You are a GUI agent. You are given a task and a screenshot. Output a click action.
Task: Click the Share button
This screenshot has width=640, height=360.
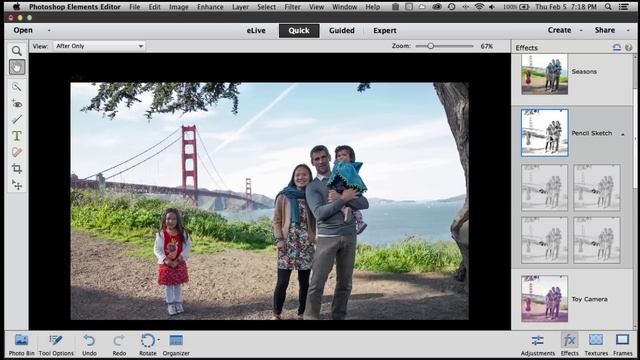[604, 30]
